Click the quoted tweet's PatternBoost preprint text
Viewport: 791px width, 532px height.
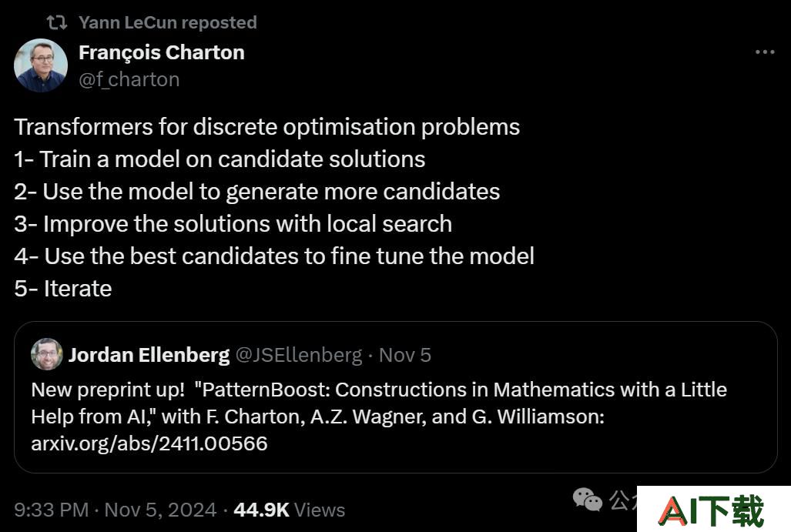tap(379, 403)
